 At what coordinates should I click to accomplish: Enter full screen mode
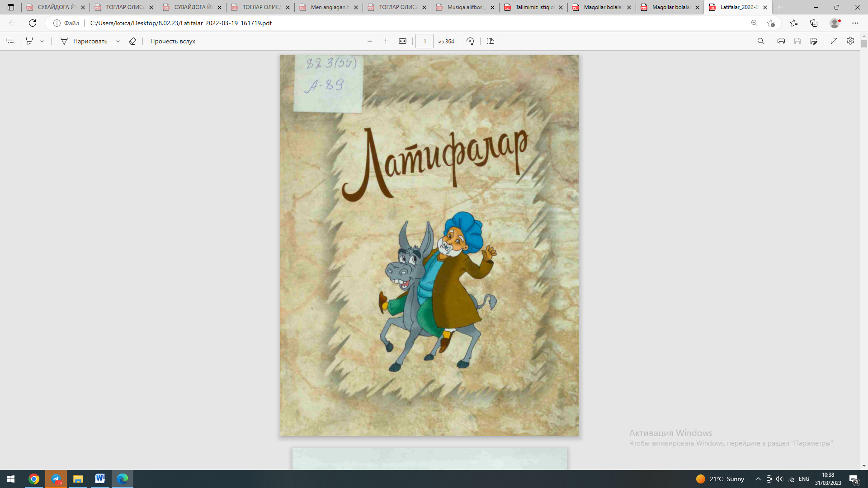(834, 41)
